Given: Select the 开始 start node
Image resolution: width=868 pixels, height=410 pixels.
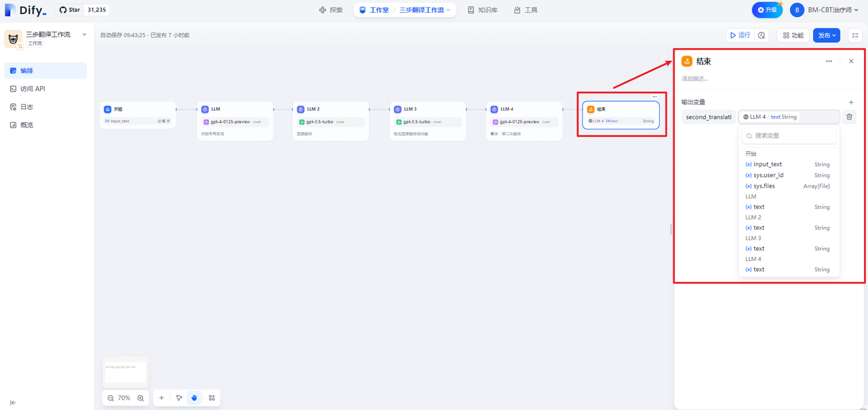Looking at the screenshot, I should (x=138, y=115).
